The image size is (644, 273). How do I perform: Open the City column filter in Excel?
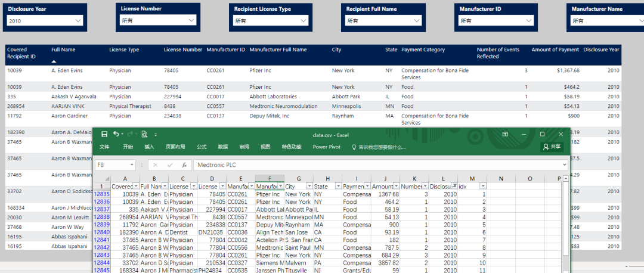pos(309,187)
